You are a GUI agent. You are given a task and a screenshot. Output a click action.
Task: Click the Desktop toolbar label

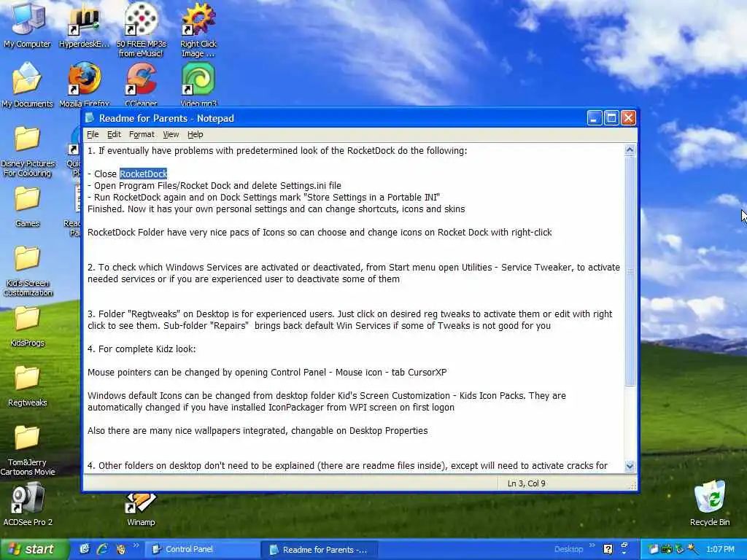(x=568, y=549)
